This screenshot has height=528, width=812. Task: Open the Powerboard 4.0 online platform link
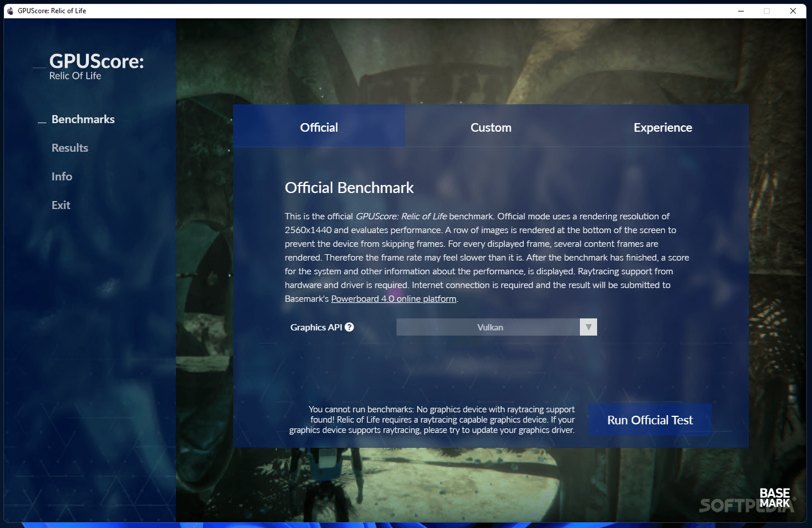(394, 298)
